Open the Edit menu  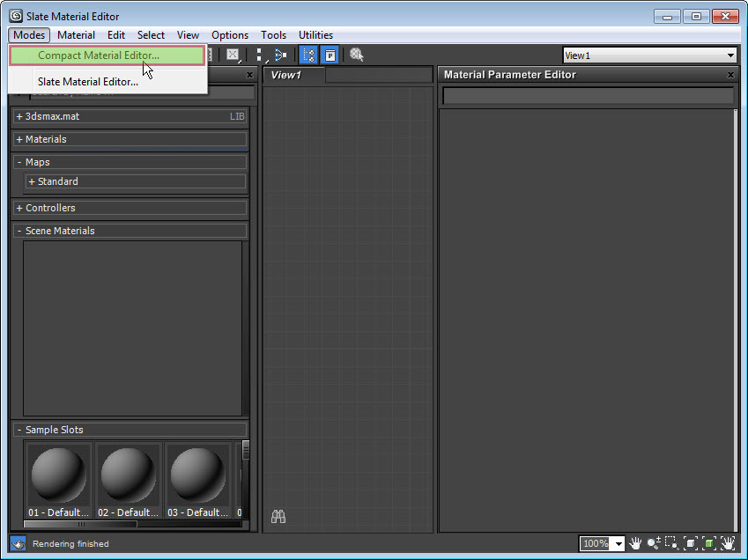[x=116, y=35]
